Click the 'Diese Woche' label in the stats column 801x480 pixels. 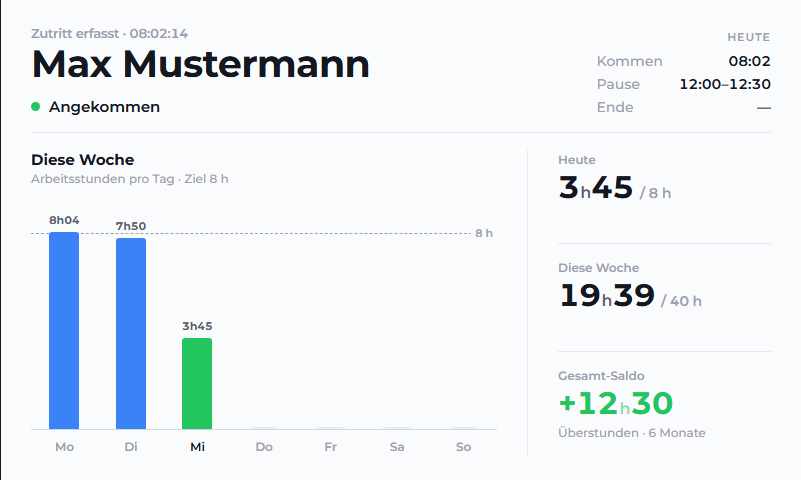(x=599, y=268)
